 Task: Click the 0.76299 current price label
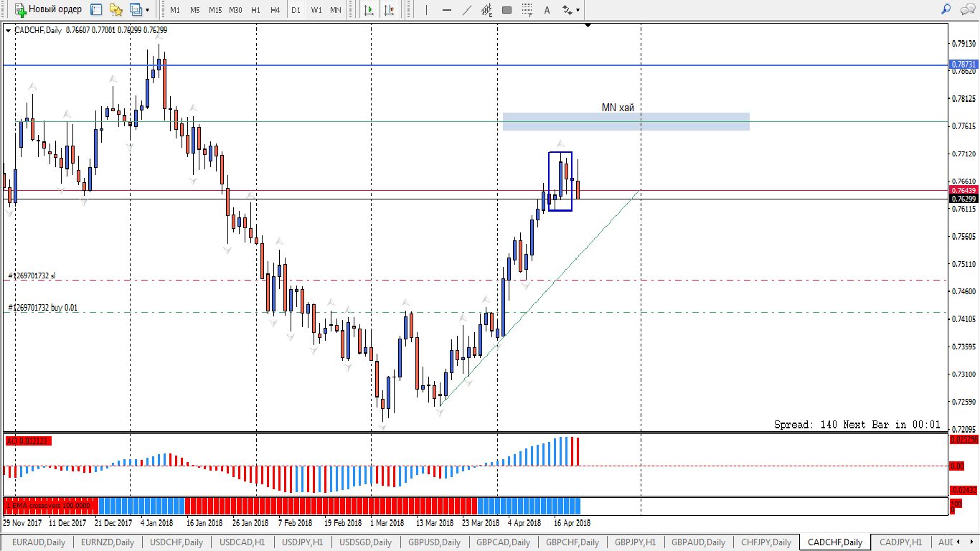coord(963,199)
